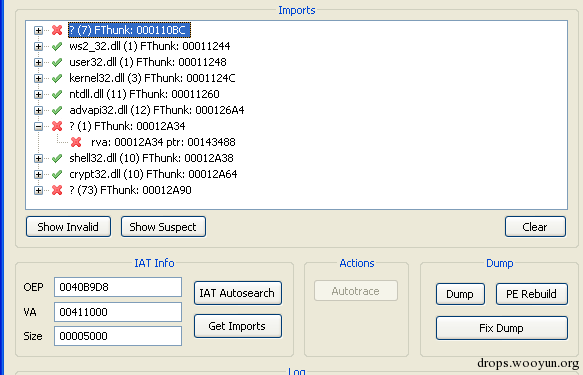Select 'crypt32.dll (10) FThunk: 00012A64' row
The height and width of the screenshot is (375, 583).
(x=153, y=174)
